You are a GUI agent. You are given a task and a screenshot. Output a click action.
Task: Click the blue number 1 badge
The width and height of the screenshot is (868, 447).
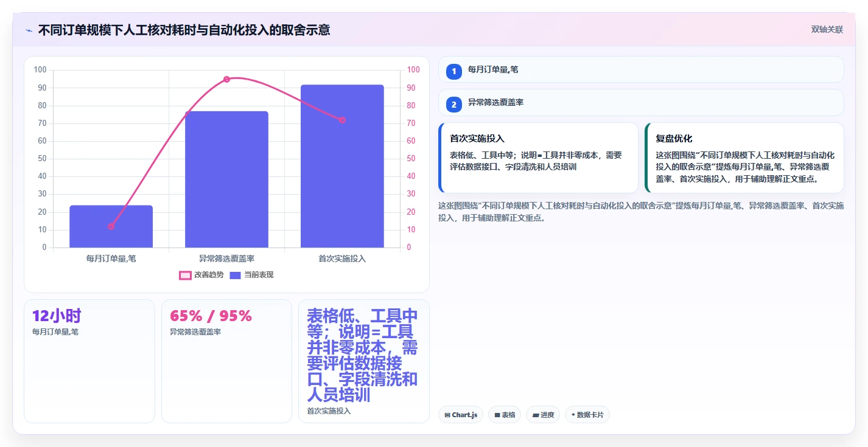point(453,72)
